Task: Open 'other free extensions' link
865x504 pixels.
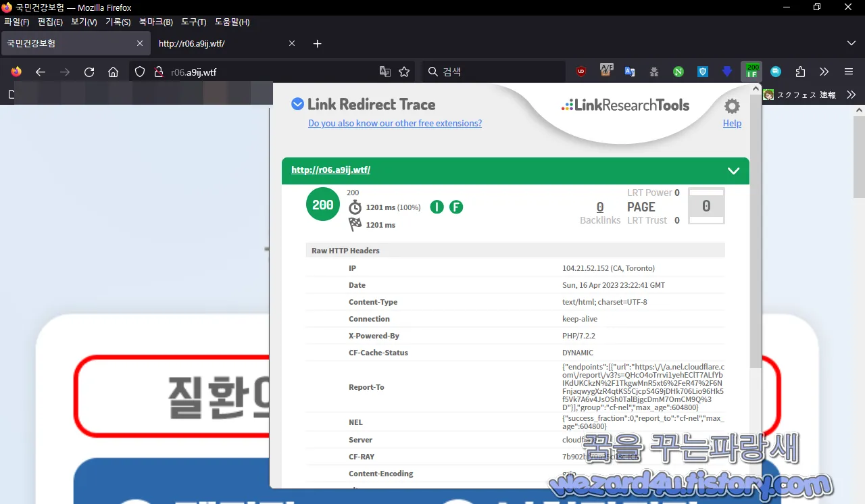Action: click(395, 124)
